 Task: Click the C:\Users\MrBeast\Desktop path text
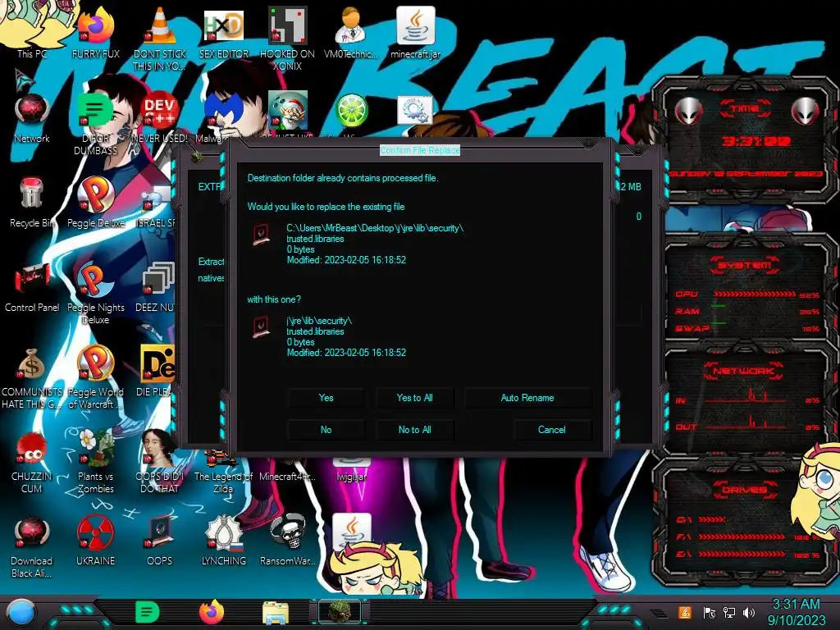click(x=375, y=228)
